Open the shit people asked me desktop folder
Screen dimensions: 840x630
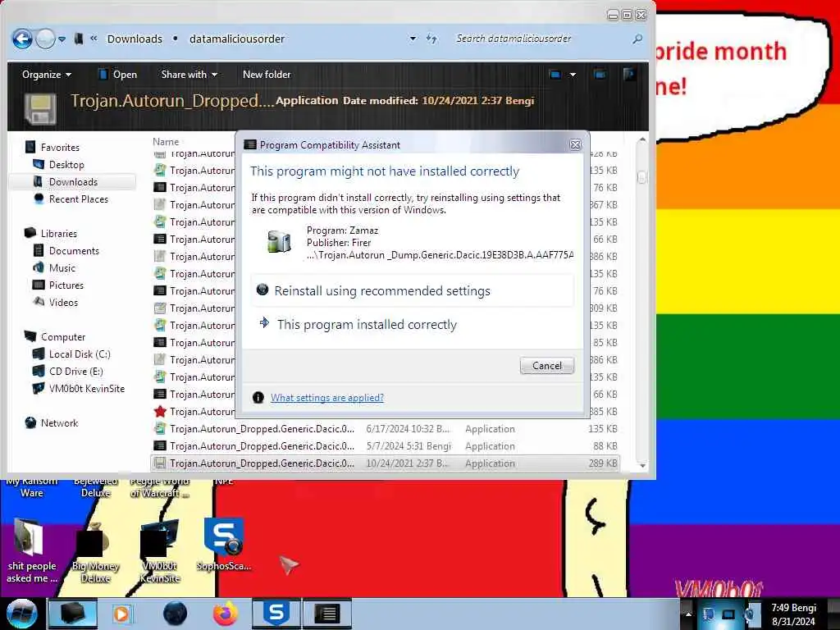31,551
